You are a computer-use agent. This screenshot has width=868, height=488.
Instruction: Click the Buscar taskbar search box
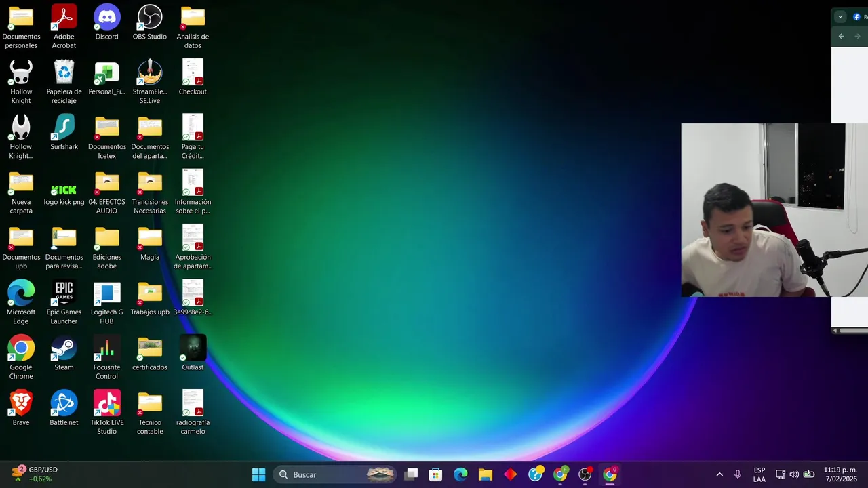click(335, 474)
